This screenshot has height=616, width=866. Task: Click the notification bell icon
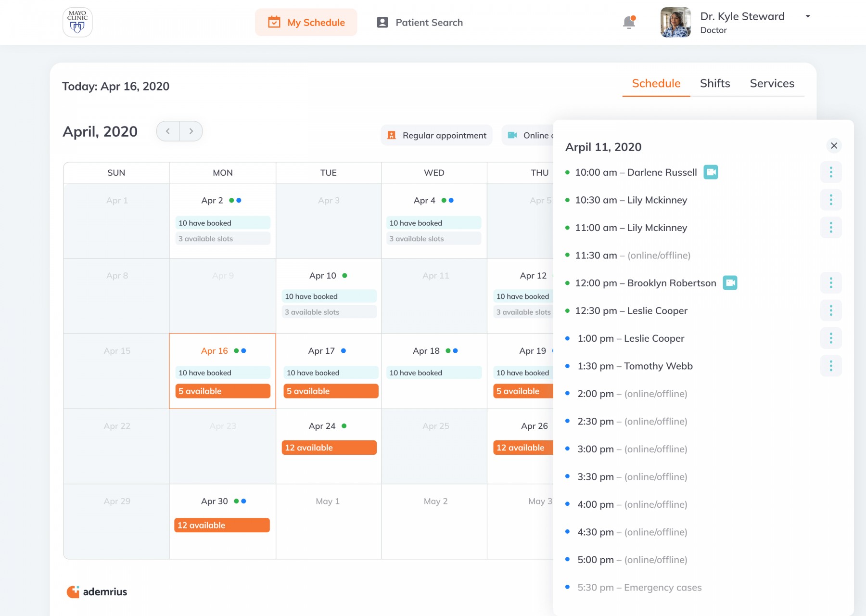click(629, 22)
